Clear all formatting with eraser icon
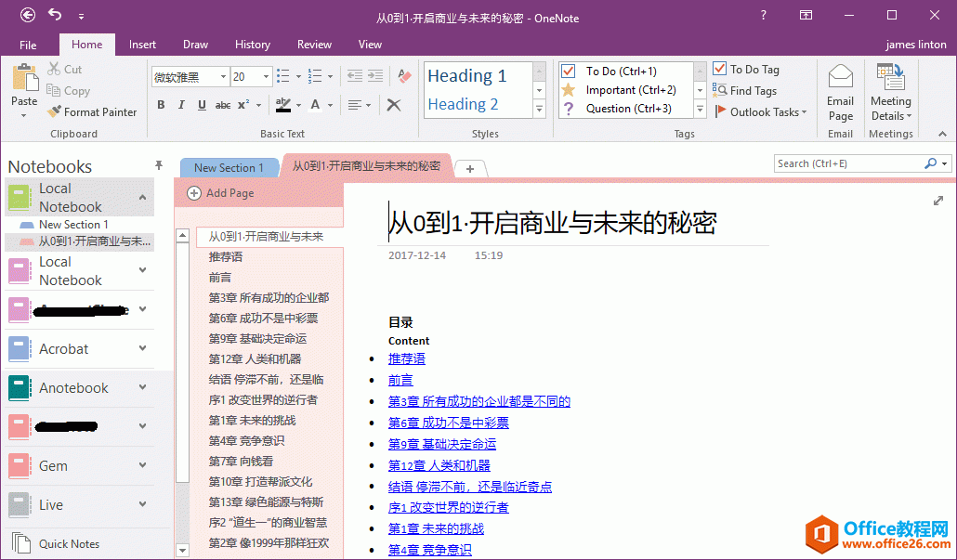Image resolution: width=957 pixels, height=560 pixels. pyautogui.click(x=403, y=77)
